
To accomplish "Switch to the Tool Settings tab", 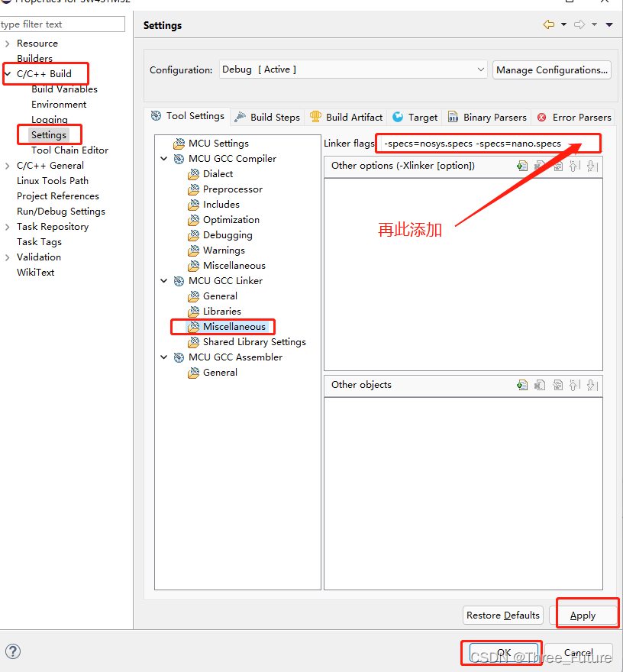I will click(188, 116).
